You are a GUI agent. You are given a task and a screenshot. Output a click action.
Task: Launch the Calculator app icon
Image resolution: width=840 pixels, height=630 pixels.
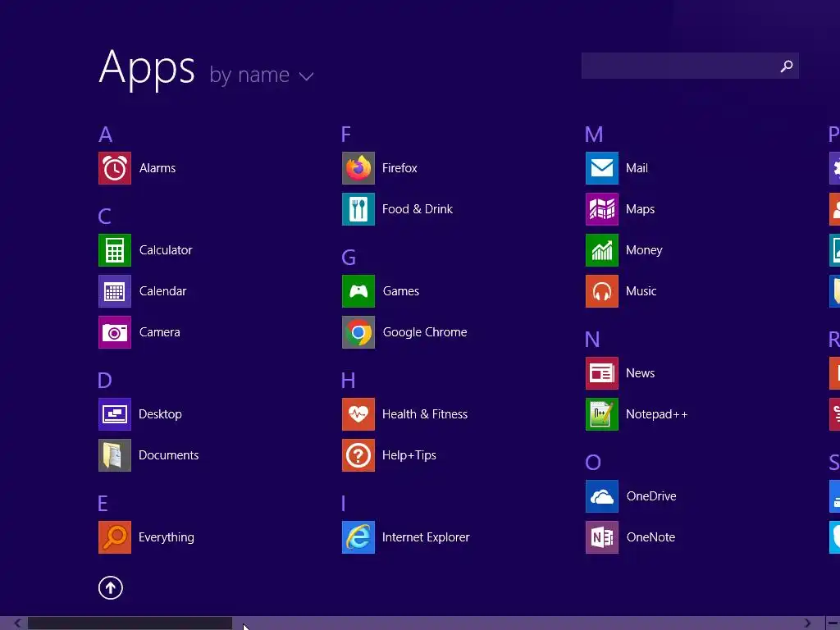(115, 250)
